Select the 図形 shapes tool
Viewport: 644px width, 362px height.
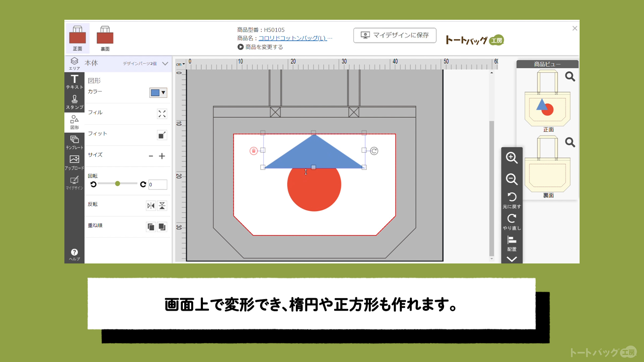(74, 122)
